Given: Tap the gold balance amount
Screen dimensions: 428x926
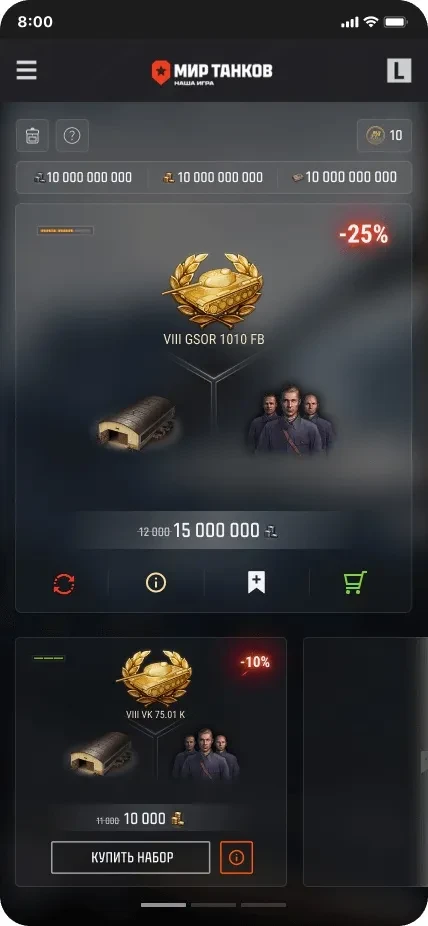Looking at the screenshot, I should click(x=213, y=177).
